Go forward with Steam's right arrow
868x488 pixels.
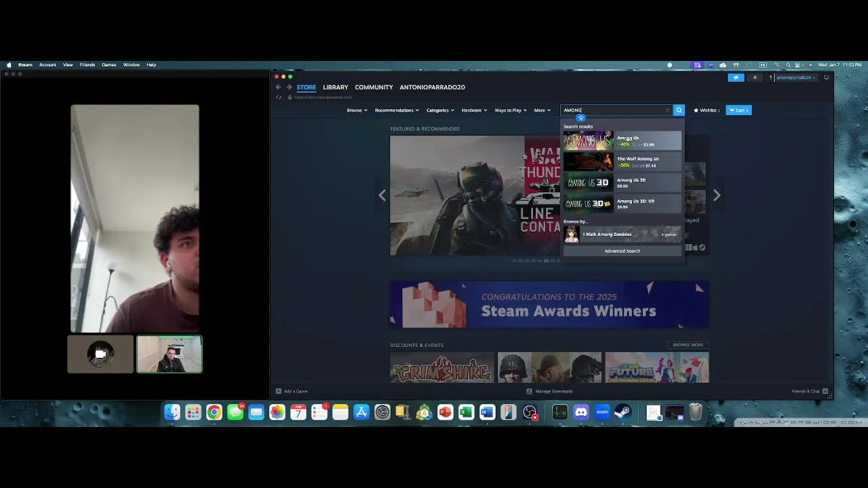289,87
